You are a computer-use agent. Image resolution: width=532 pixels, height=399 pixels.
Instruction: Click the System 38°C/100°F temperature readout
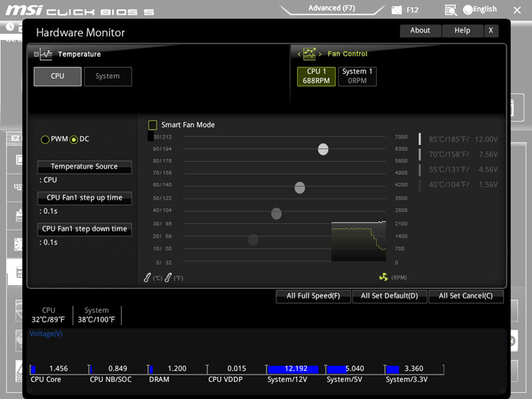(x=97, y=316)
